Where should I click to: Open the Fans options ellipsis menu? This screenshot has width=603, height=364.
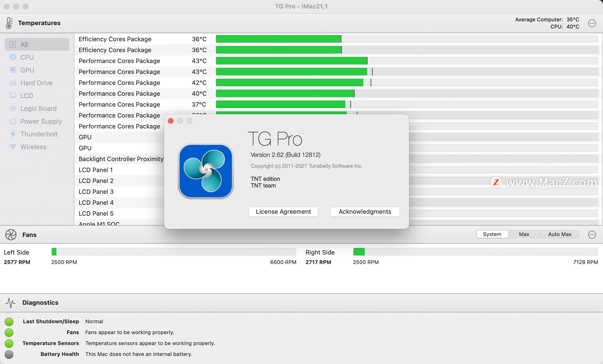point(592,235)
